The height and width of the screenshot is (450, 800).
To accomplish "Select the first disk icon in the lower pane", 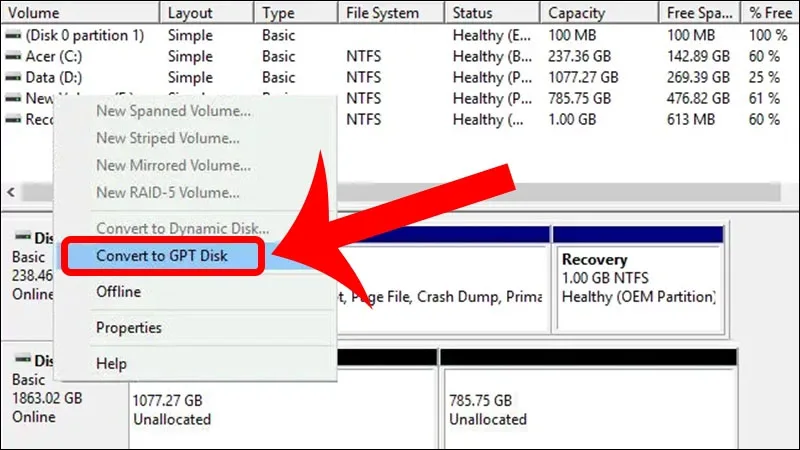I will point(22,236).
